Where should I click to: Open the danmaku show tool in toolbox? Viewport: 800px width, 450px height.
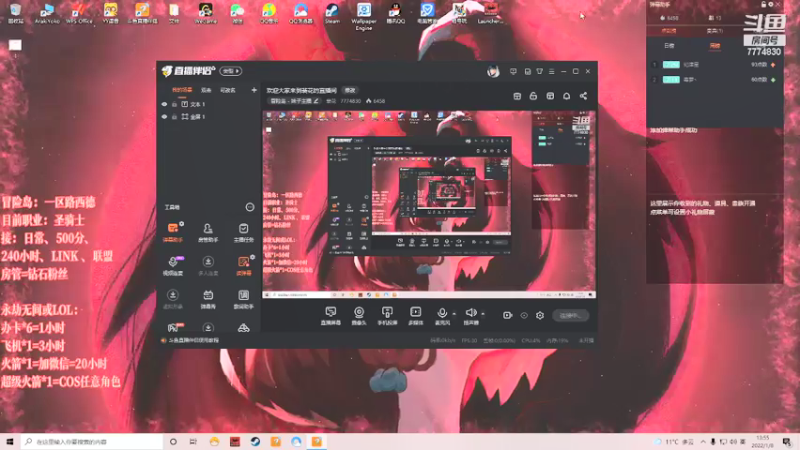(x=208, y=299)
